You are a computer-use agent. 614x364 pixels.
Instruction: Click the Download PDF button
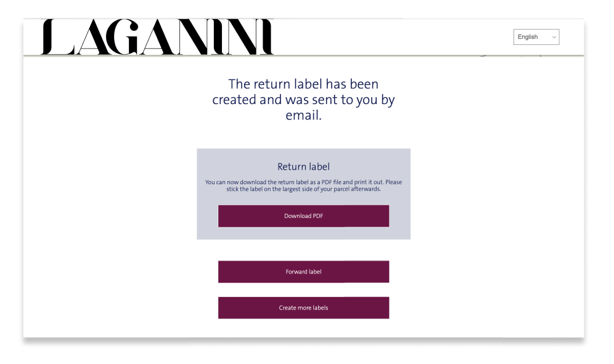tap(303, 216)
